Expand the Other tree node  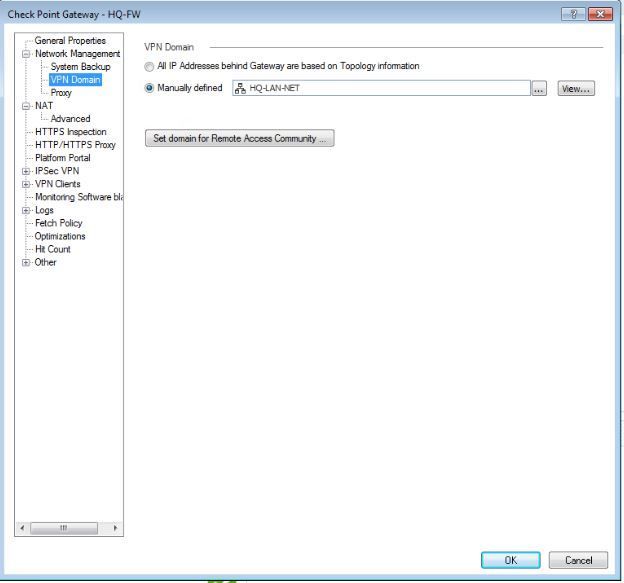click(26, 262)
